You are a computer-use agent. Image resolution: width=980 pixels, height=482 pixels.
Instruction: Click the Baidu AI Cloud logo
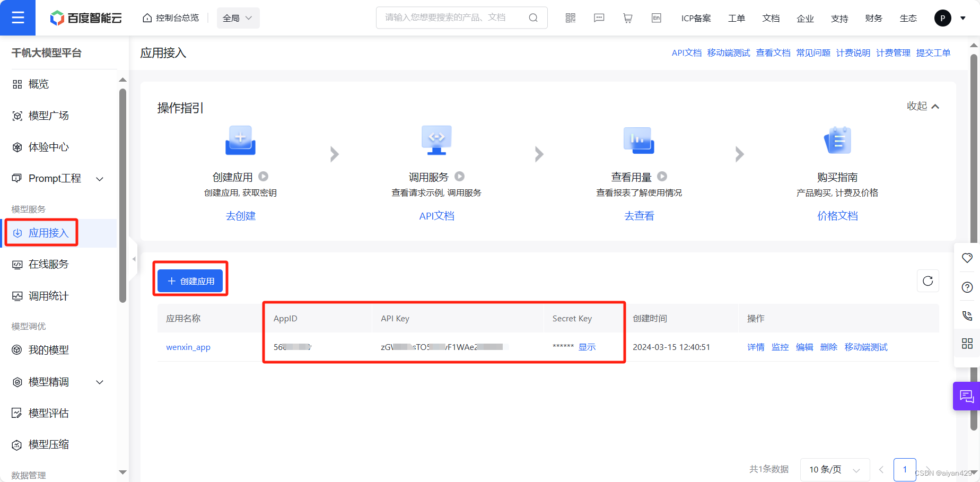(x=86, y=18)
